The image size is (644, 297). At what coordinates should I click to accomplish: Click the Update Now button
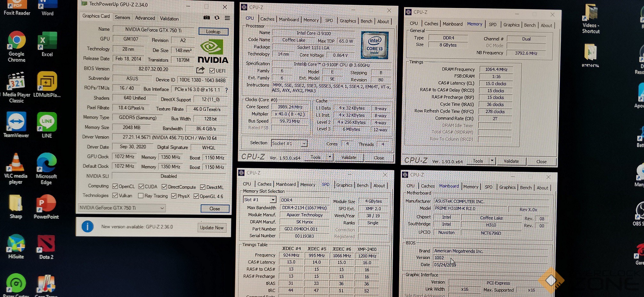(x=212, y=227)
